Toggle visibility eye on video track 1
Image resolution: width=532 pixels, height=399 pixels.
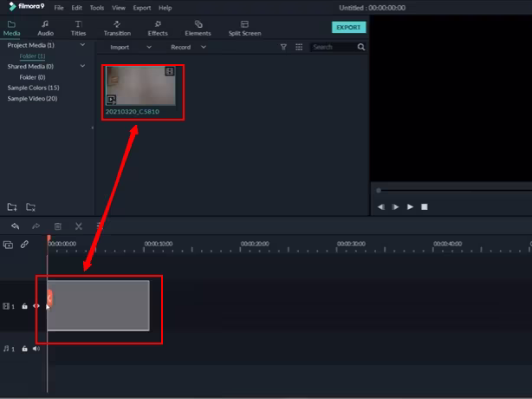pyautogui.click(x=36, y=306)
